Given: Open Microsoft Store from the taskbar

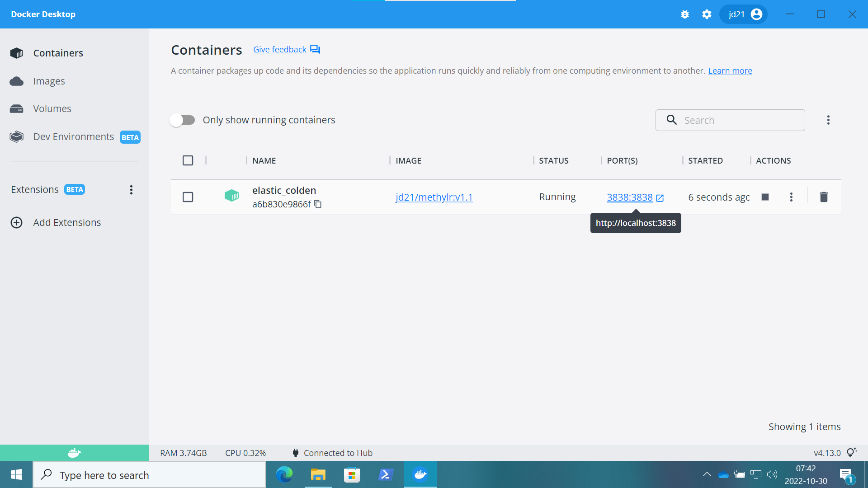Looking at the screenshot, I should click(352, 474).
